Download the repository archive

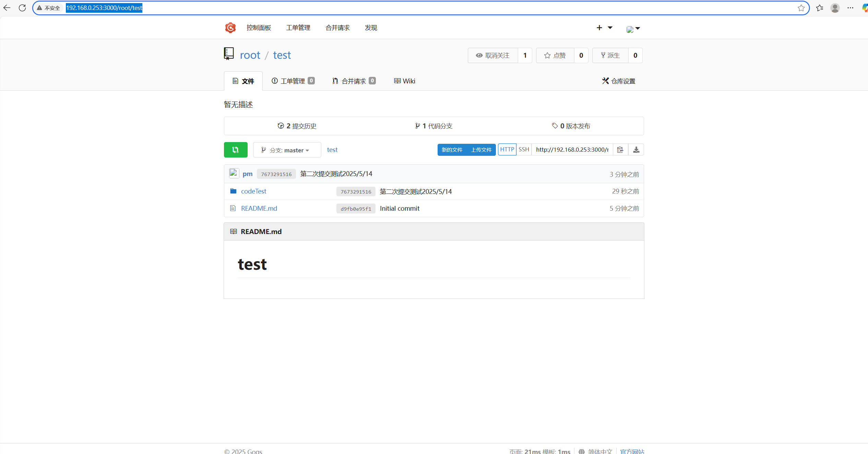coord(636,150)
